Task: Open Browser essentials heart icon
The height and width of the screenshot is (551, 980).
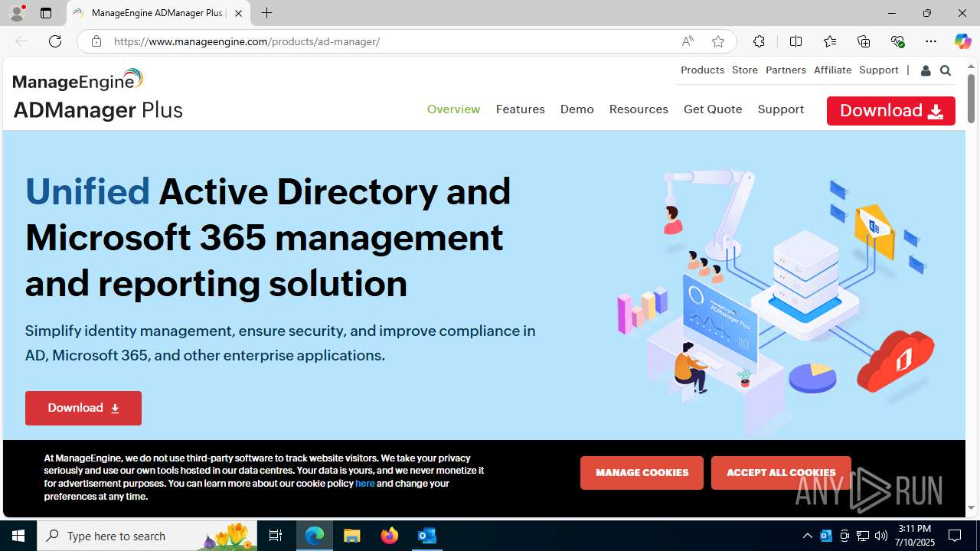Action: pyautogui.click(x=897, y=41)
